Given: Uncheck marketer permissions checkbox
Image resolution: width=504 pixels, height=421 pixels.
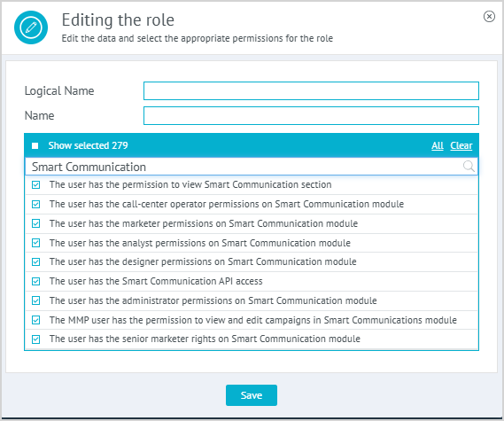Looking at the screenshot, I should click(x=36, y=223).
